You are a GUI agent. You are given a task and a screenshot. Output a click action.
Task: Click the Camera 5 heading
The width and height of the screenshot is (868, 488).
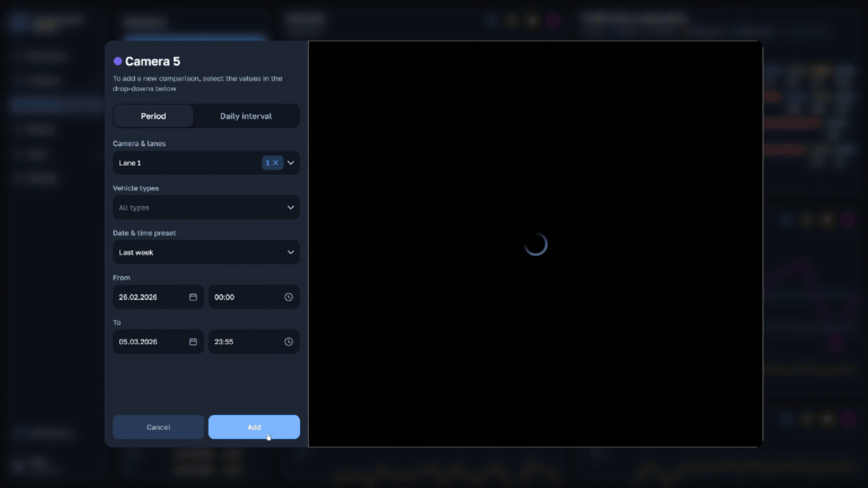click(x=152, y=62)
